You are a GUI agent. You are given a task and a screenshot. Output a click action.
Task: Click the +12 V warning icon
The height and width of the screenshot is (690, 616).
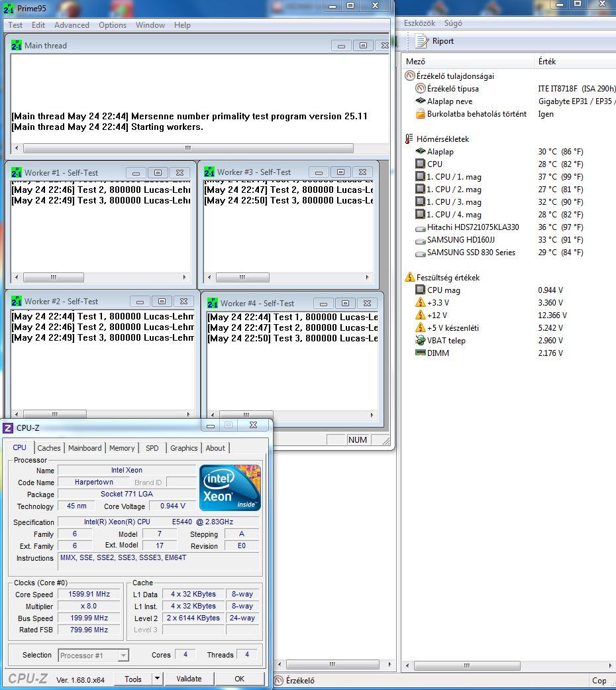point(421,315)
